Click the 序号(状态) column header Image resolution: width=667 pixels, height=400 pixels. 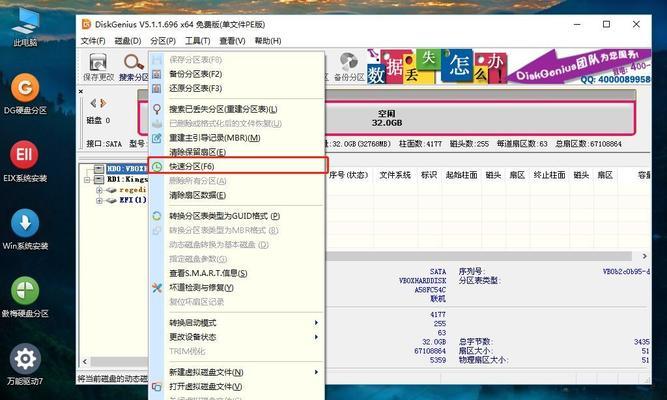click(x=348, y=175)
